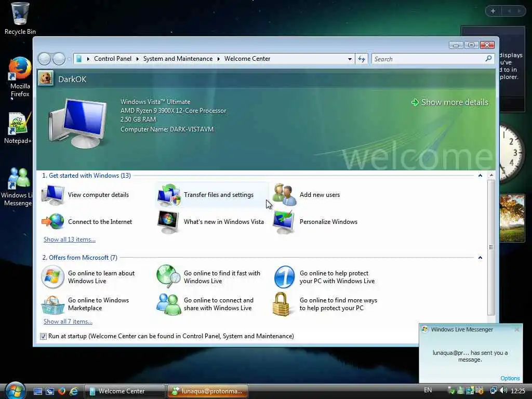Click the Forward navigation button
Image resolution: width=532 pixels, height=399 pixels.
coord(59,59)
